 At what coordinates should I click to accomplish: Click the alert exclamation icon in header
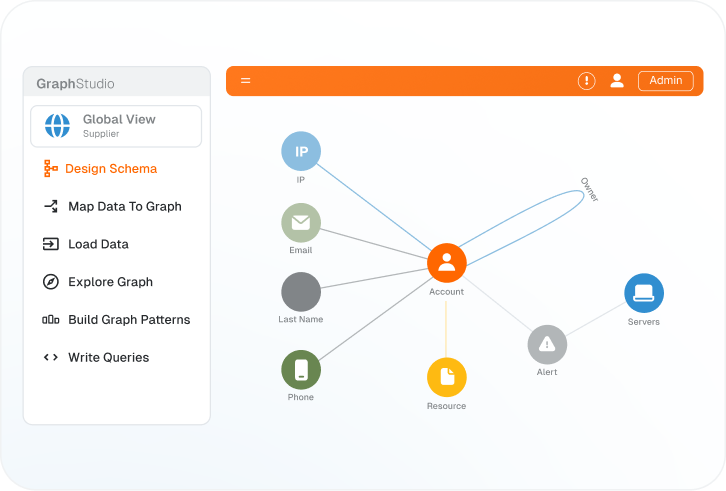tap(586, 81)
